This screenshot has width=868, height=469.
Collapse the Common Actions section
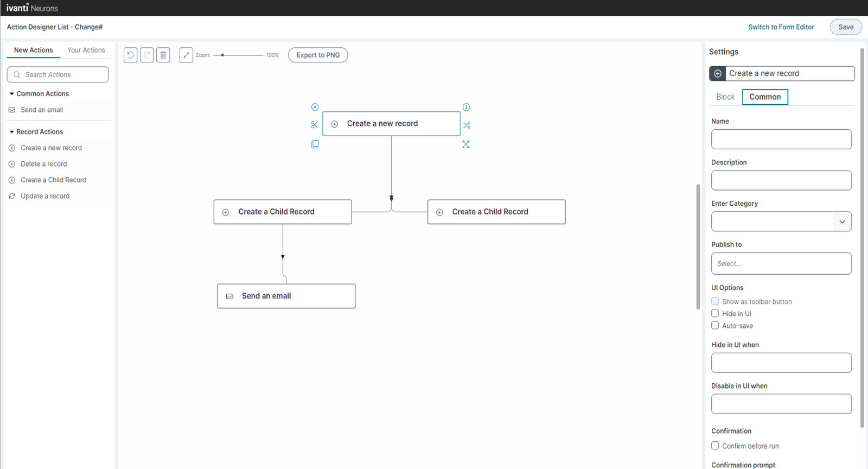coord(12,94)
